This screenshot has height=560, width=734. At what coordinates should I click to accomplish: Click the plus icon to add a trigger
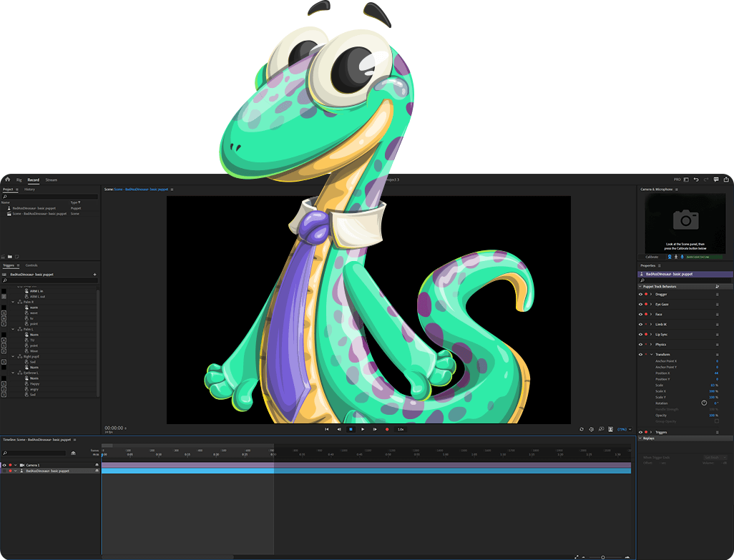[x=94, y=275]
